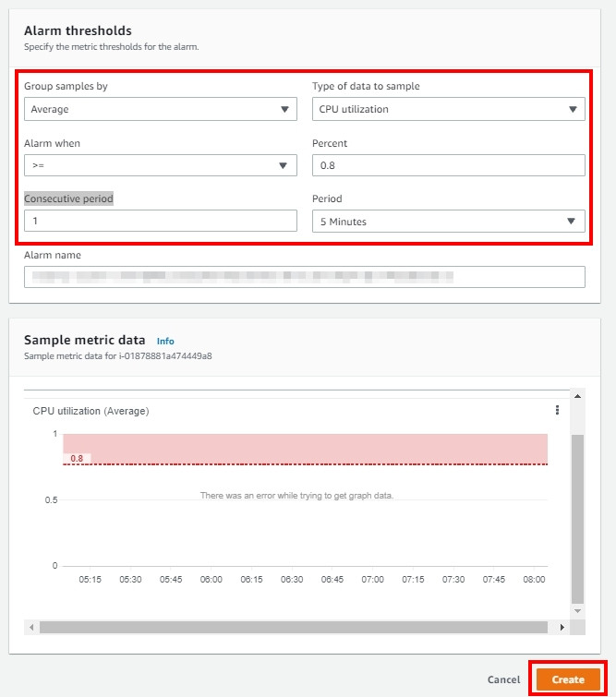Image resolution: width=616 pixels, height=697 pixels.
Task: Click the Alarm name text field
Action: pyautogui.click(x=305, y=277)
